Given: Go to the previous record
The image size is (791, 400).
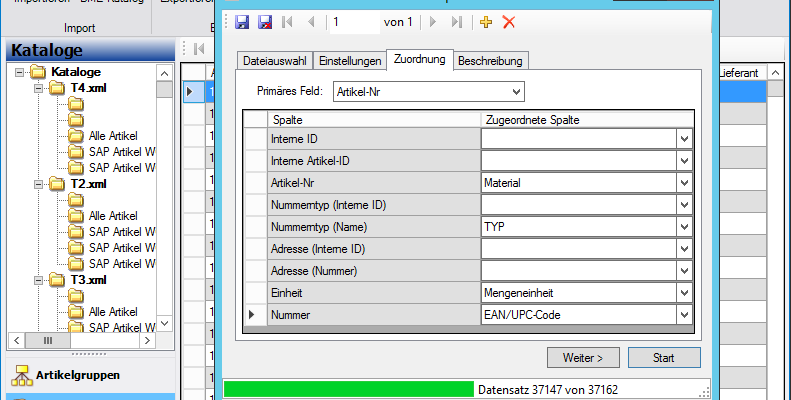Looking at the screenshot, I should tap(310, 22).
